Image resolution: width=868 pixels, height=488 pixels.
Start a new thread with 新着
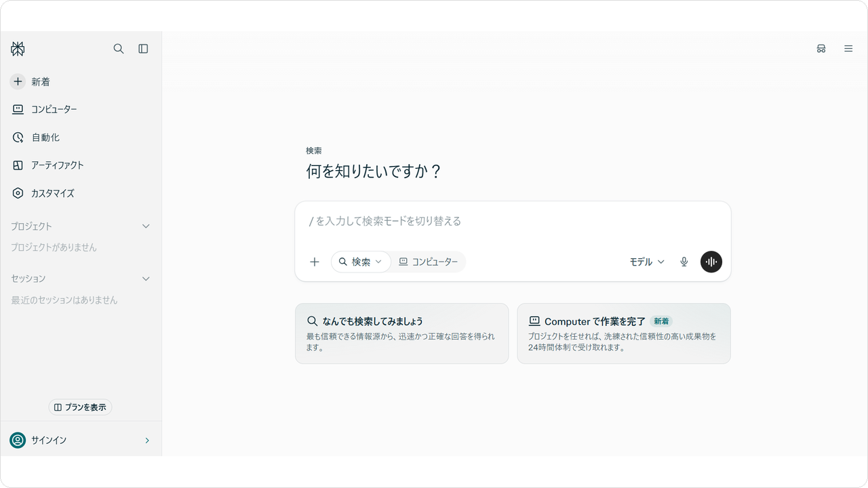pyautogui.click(x=81, y=81)
